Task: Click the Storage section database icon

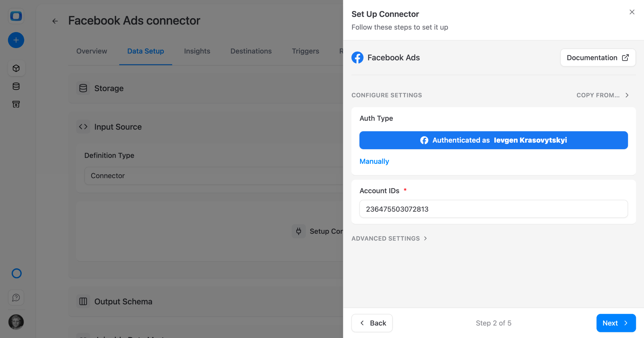Action: pyautogui.click(x=83, y=88)
